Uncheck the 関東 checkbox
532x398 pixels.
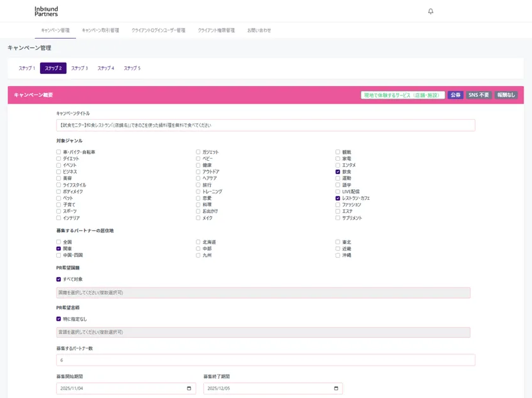57,249
